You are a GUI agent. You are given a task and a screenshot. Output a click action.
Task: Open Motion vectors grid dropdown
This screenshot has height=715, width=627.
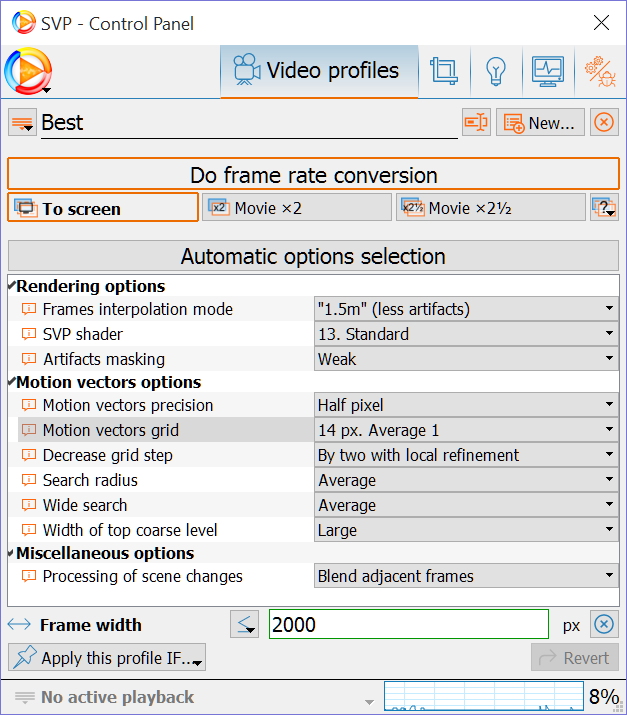pyautogui.click(x=466, y=430)
